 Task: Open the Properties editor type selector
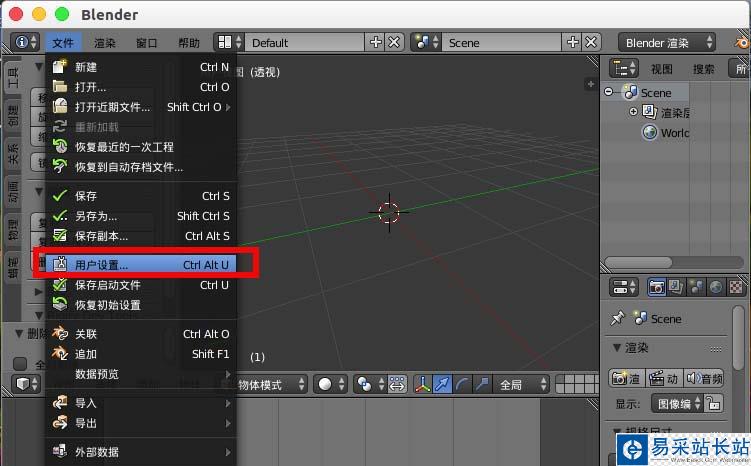point(624,287)
